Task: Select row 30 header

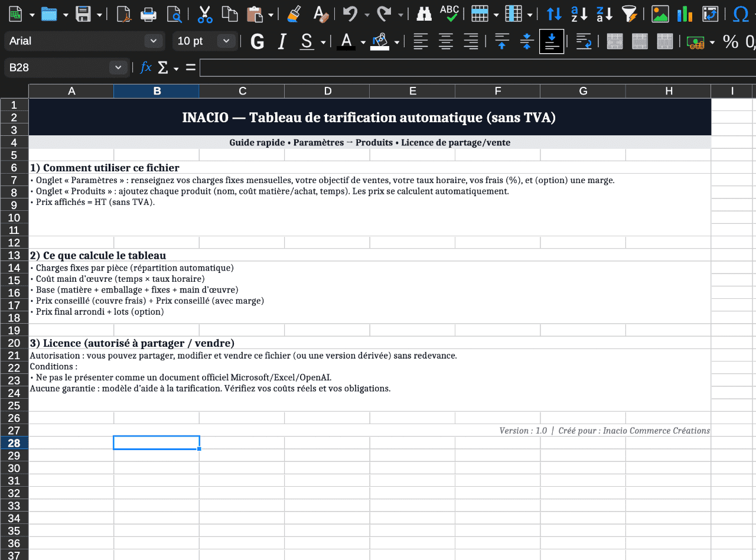Action: 14,468
